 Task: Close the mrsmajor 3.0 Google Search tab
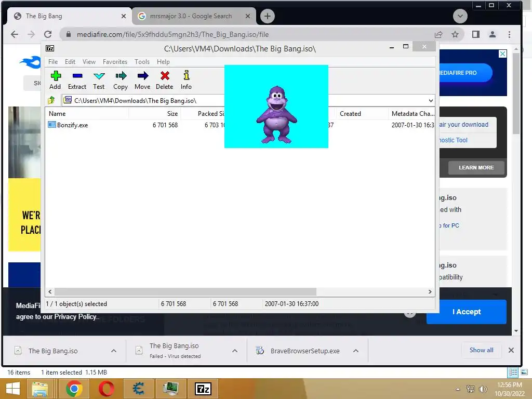pos(248,16)
